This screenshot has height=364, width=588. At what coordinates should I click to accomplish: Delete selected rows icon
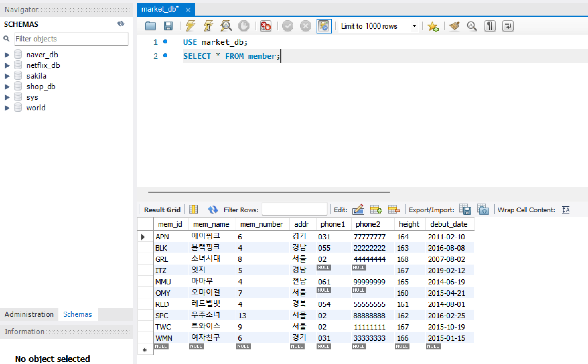(394, 210)
